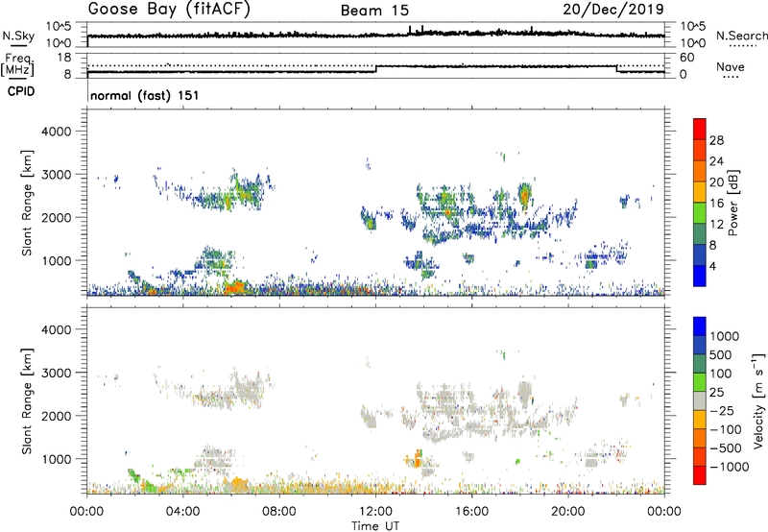Viewport: 768px width, 532px height.
Task: Pick the gray -25 to 25 velocity segment
Action: pyautogui.click(x=700, y=400)
